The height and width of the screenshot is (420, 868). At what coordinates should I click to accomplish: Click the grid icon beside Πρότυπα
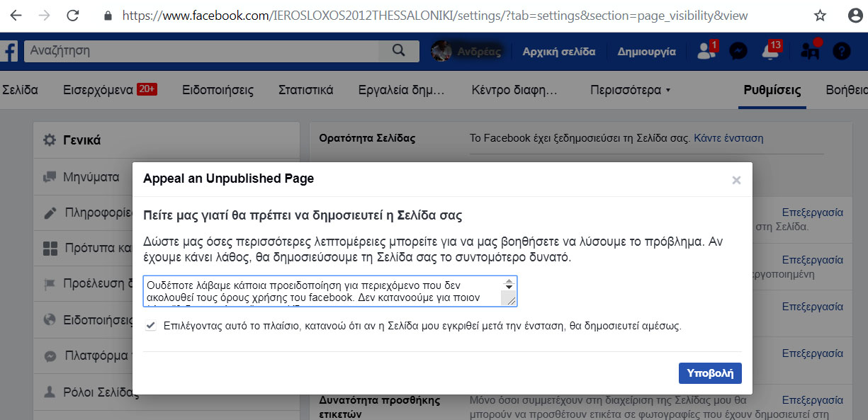50,249
